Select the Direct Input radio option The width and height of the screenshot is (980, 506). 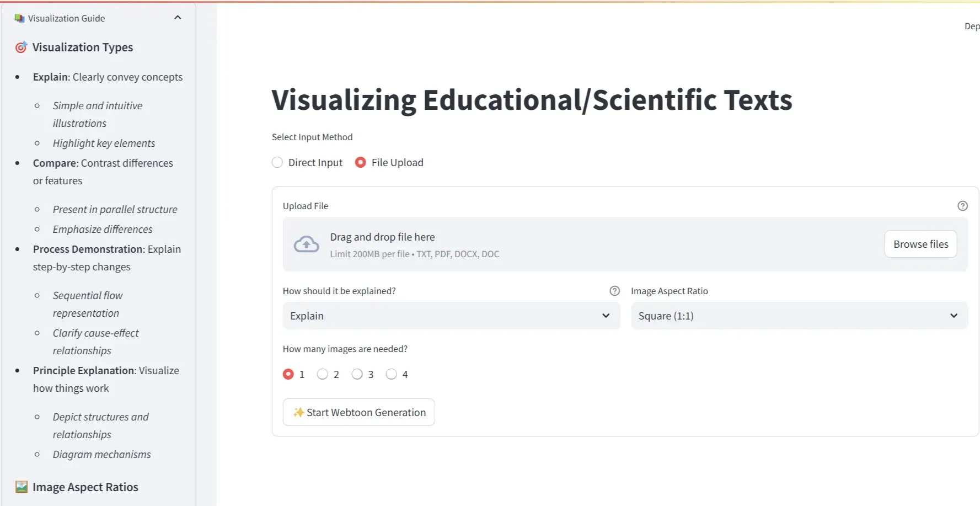tap(277, 162)
